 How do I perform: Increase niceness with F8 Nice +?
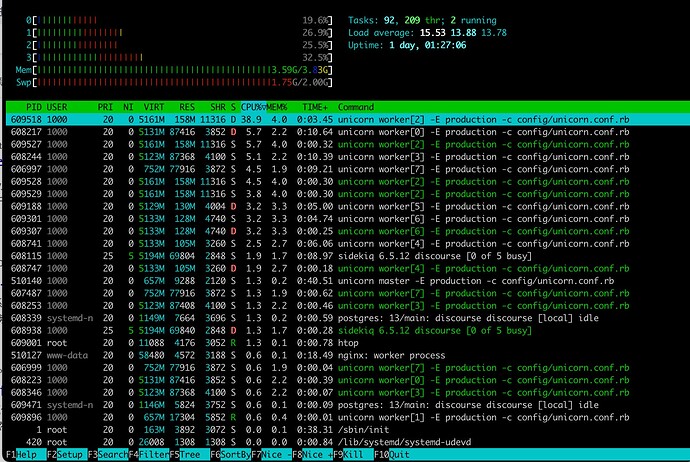pyautogui.click(x=312, y=455)
